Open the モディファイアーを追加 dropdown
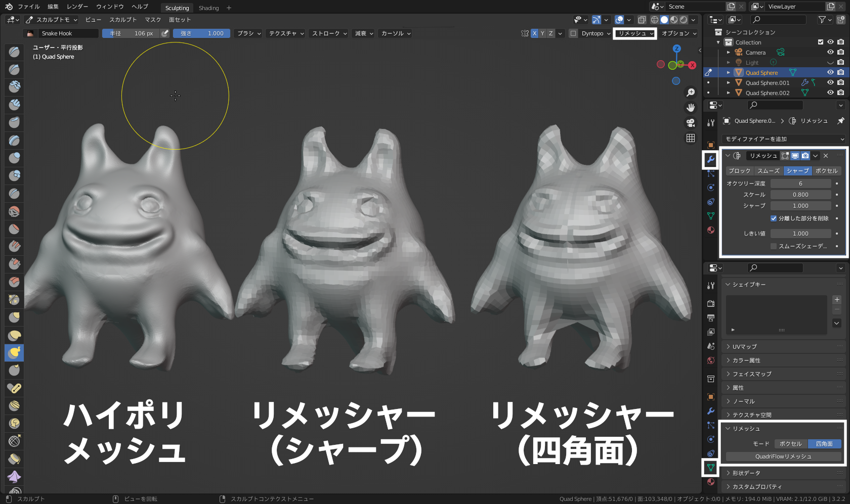850x504 pixels. (783, 139)
